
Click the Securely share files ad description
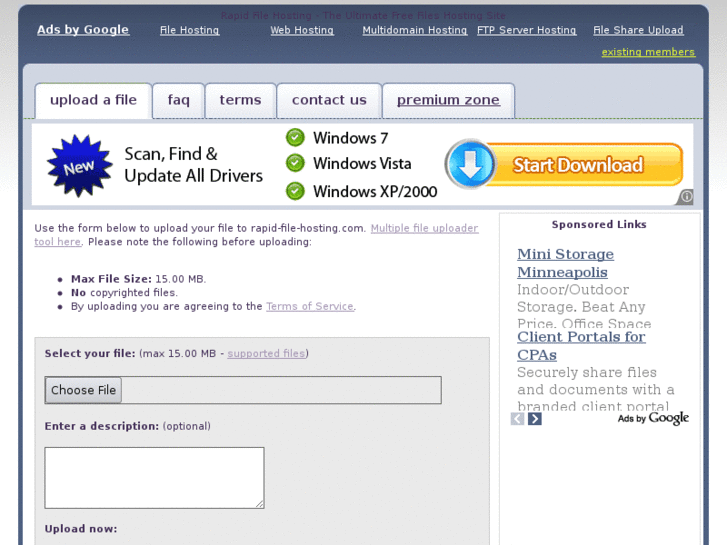(595, 389)
